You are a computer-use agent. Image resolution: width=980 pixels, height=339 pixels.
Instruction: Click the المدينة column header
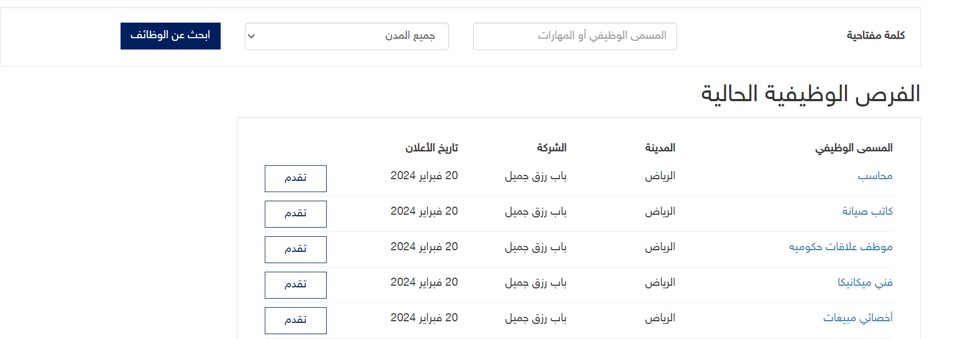(x=660, y=148)
